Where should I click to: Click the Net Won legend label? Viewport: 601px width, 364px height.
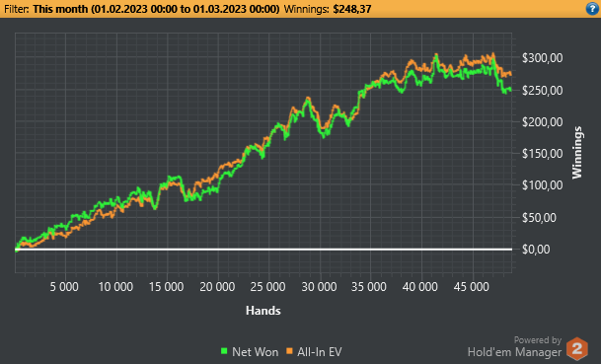click(256, 352)
